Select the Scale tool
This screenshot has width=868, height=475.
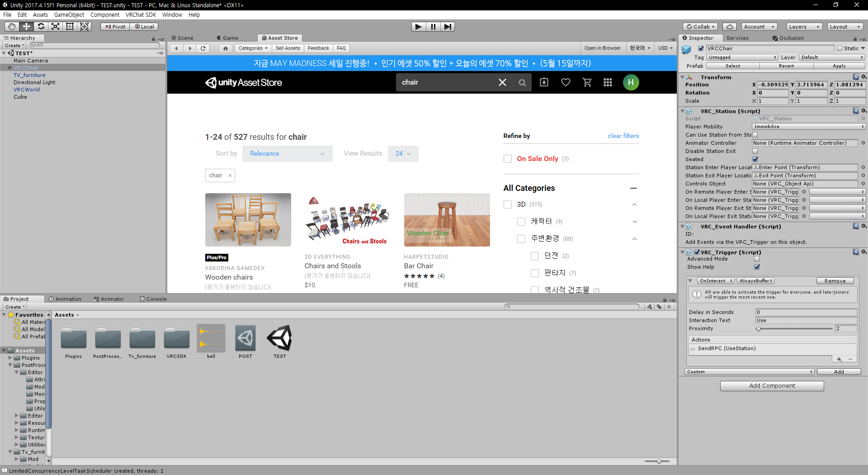click(55, 27)
